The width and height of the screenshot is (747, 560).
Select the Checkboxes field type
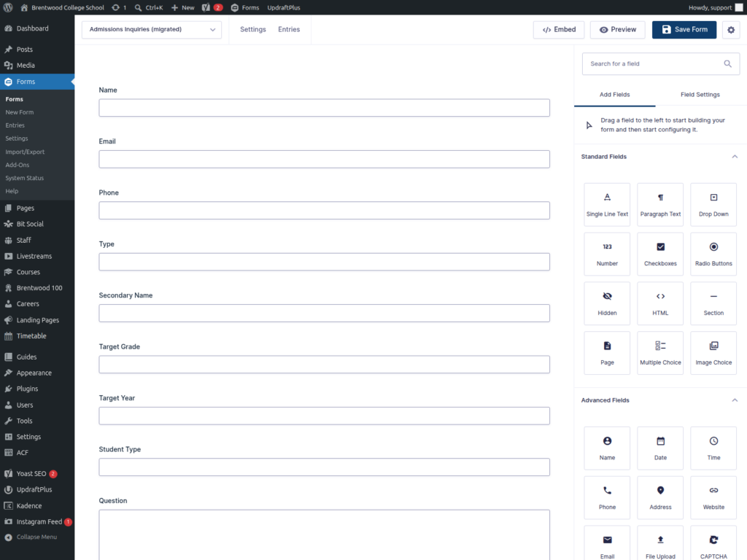(660, 254)
